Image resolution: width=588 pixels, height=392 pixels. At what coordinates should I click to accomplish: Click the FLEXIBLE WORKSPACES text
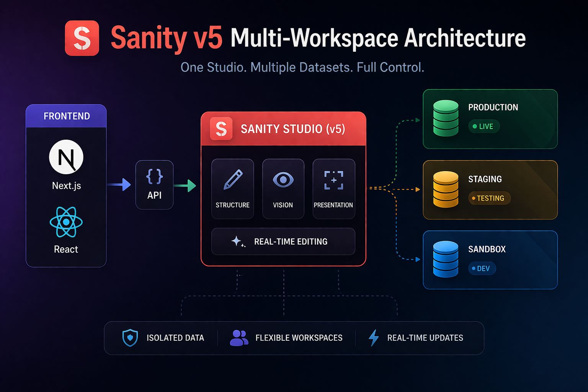(299, 338)
